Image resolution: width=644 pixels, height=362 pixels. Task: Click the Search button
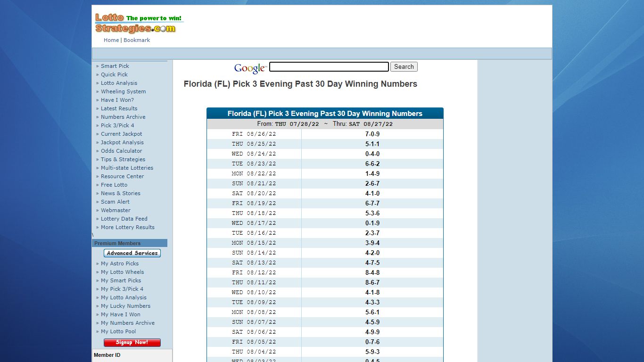point(404,67)
